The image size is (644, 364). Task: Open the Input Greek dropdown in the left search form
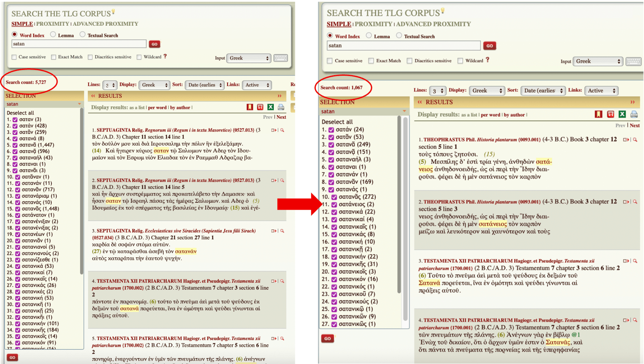[248, 58]
